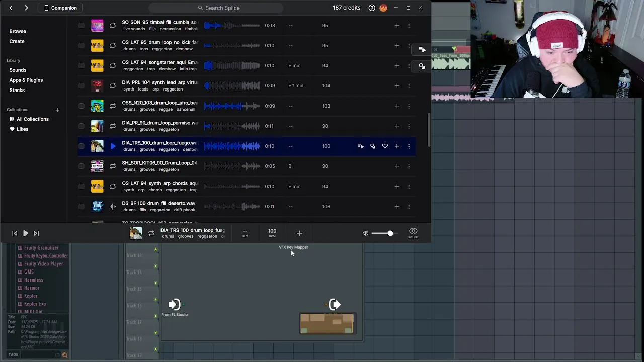The height and width of the screenshot is (362, 644).
Task: Skip to previous sample in player bar
Action: 15,233
